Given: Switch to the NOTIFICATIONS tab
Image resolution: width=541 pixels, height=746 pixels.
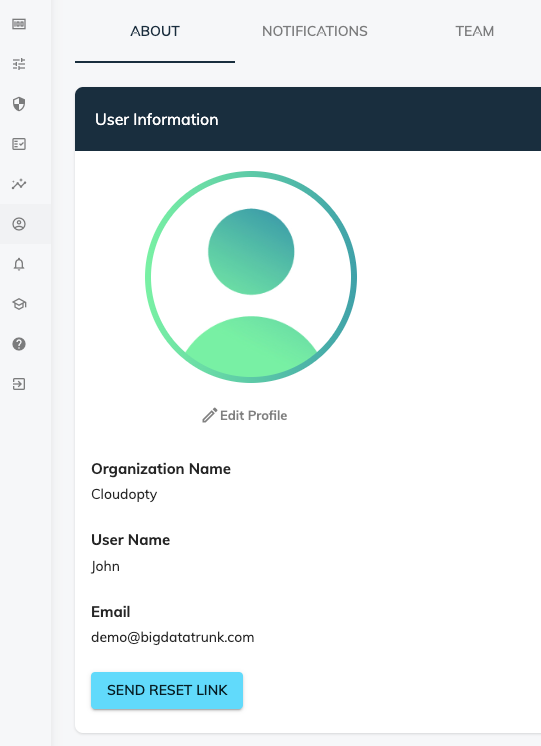Looking at the screenshot, I should click(x=315, y=31).
